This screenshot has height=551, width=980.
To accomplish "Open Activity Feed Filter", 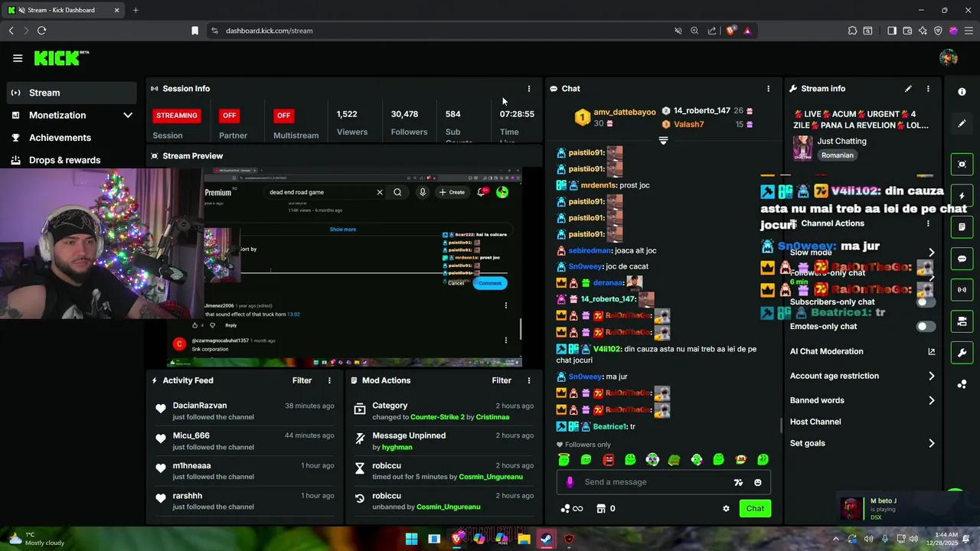I will click(302, 380).
